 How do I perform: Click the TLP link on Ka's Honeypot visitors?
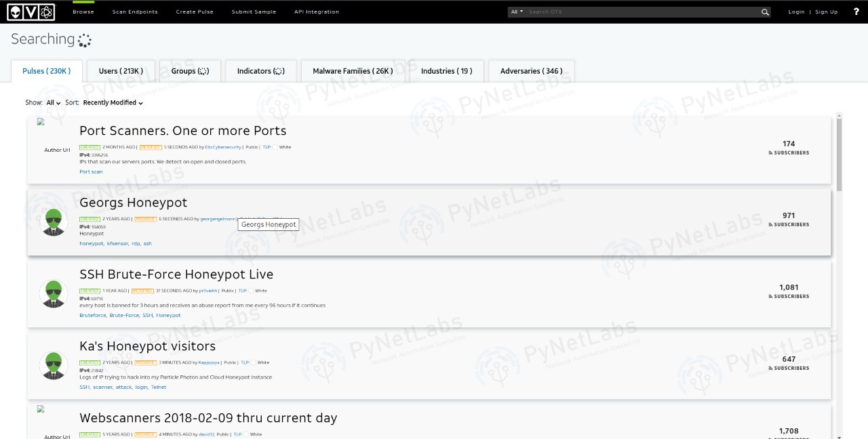245,362
